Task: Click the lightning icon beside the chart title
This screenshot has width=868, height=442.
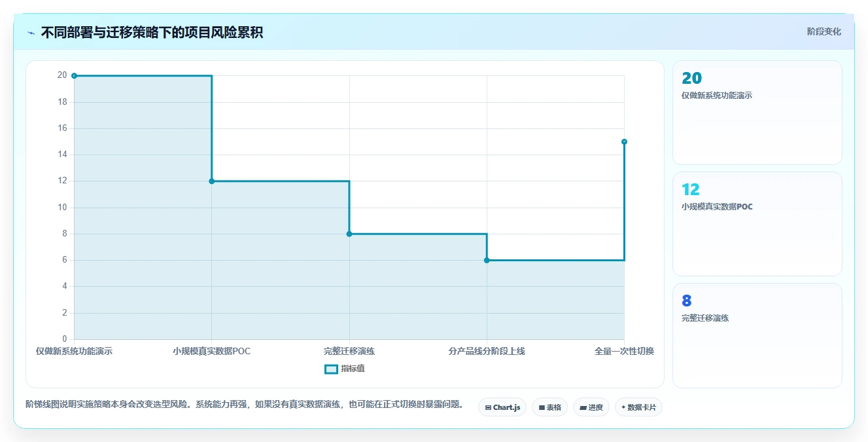Action: pos(31,33)
